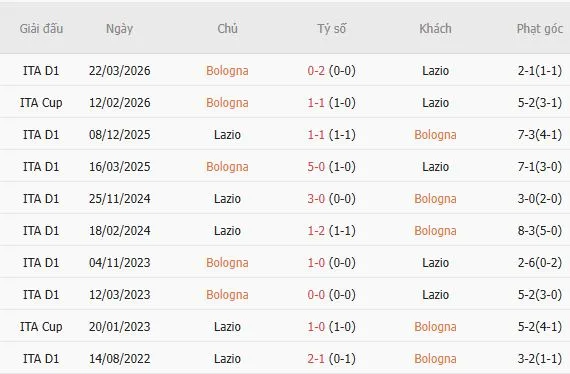The width and height of the screenshot is (570, 374).
Task: Click ITA Cup league on 20/01/2023
Action: [x=41, y=327]
